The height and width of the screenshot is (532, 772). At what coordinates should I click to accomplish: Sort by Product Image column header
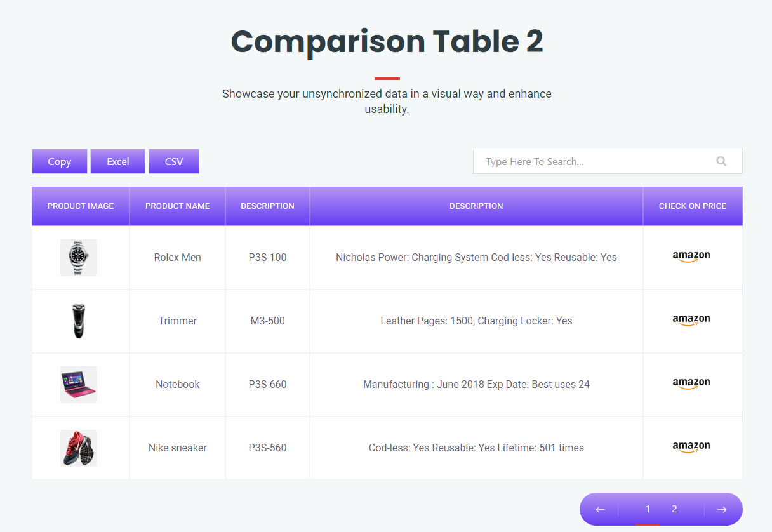(81, 206)
